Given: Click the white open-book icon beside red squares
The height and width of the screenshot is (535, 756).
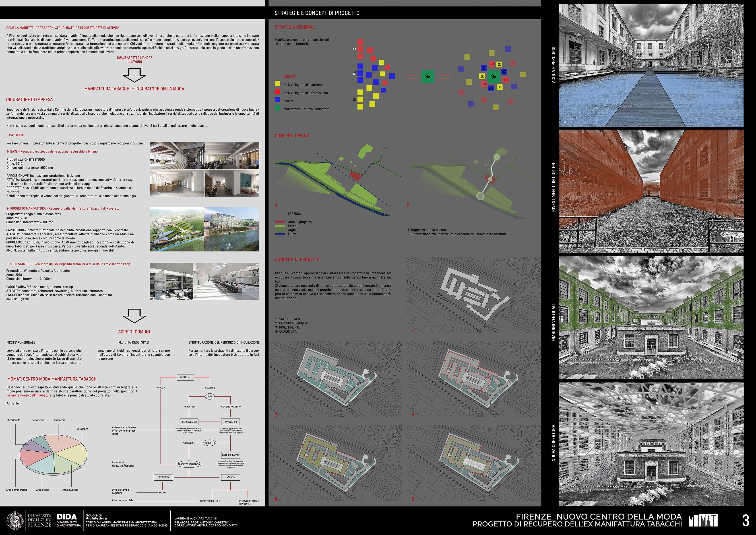Looking at the screenshot, I should [354, 49].
